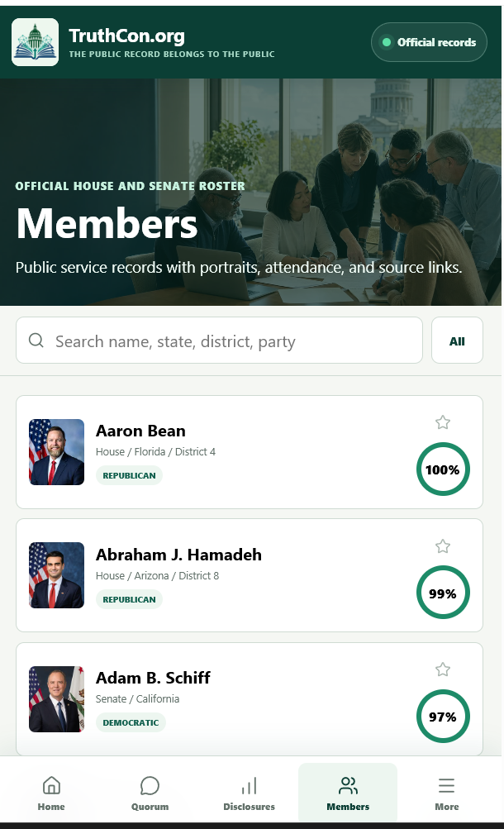Viewport: 504px width, 829px height.
Task: Open the More hamburger menu icon
Action: point(446,786)
